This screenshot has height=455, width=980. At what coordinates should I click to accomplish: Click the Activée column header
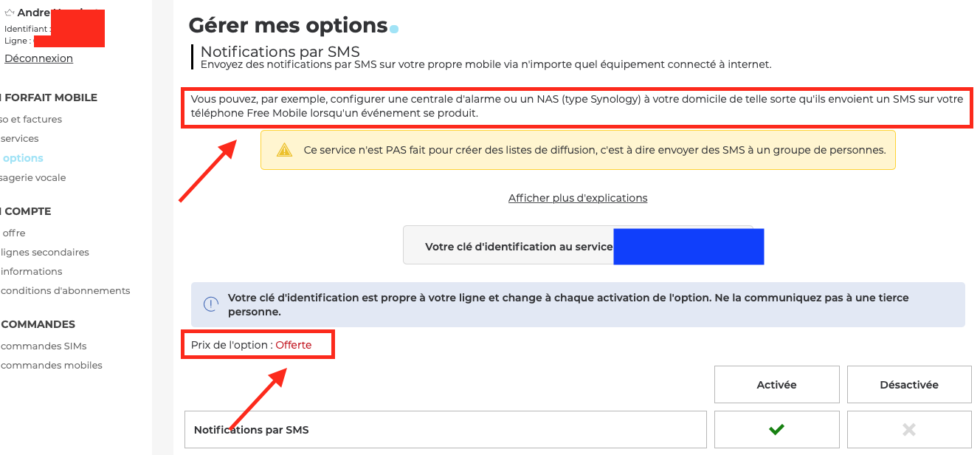point(776,385)
